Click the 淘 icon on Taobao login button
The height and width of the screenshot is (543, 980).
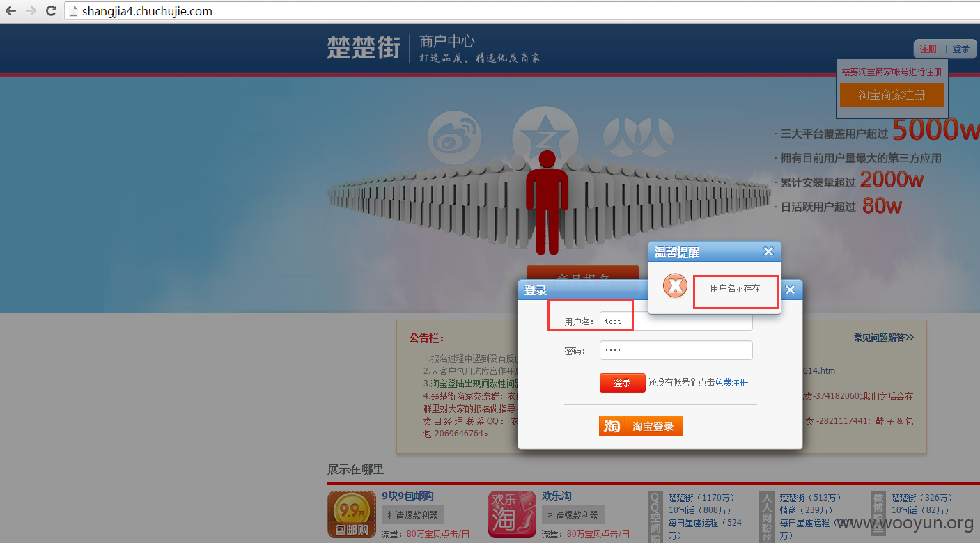point(611,426)
